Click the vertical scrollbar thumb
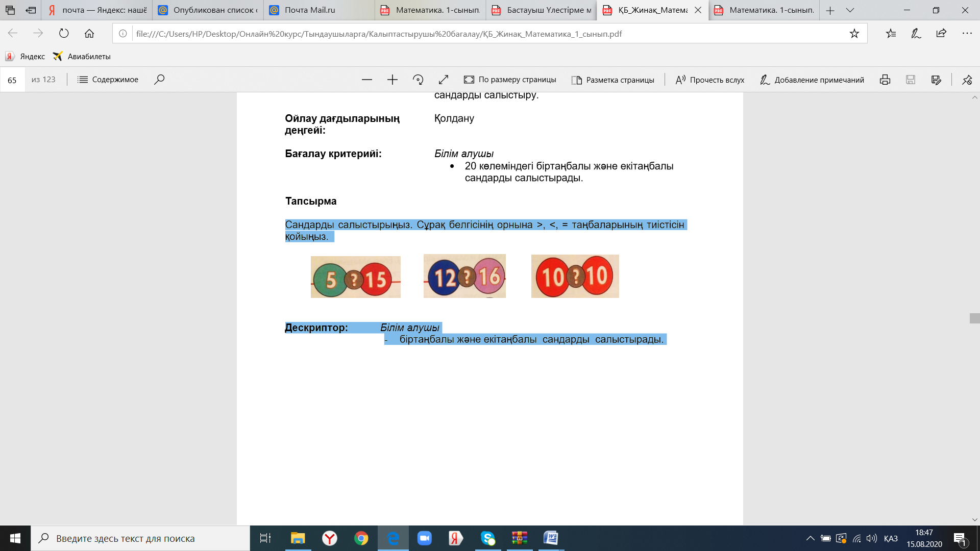Viewport: 980px width, 551px height. click(974, 318)
